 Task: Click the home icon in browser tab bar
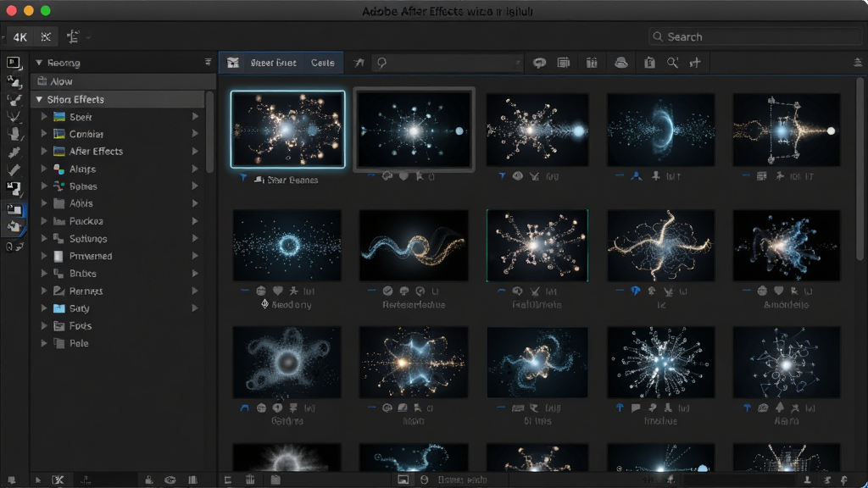233,63
